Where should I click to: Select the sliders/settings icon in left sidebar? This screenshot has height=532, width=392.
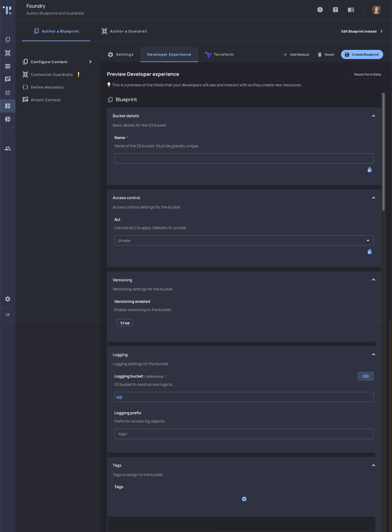tap(8, 93)
